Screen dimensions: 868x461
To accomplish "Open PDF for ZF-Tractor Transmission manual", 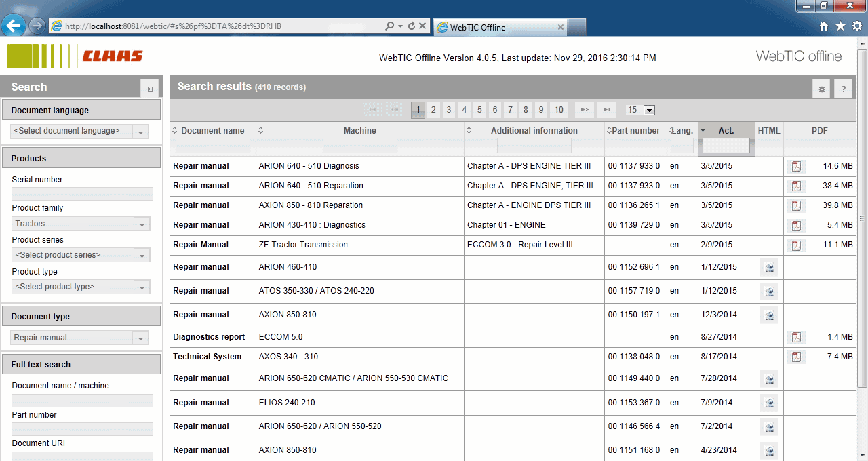I will point(797,245).
